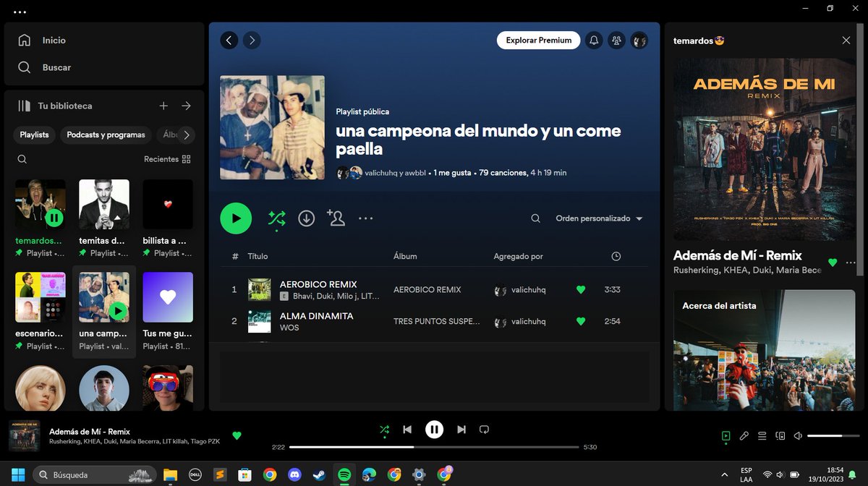Open Discord from the Windows taskbar
This screenshot has width=868, height=486.
click(x=294, y=475)
